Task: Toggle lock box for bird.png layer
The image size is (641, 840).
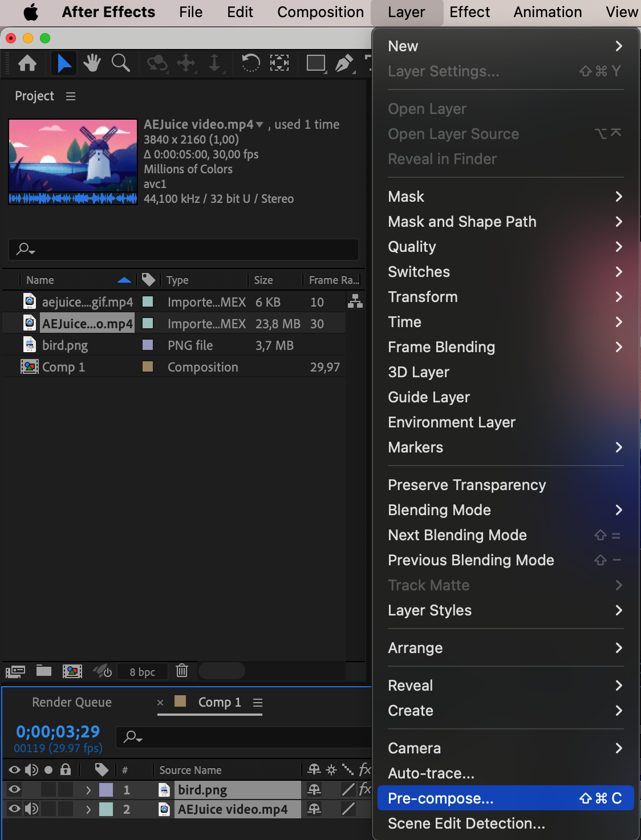Action: point(66,789)
